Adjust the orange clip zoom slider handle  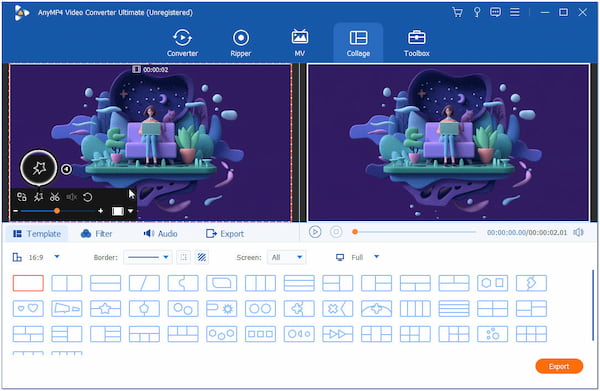(x=57, y=211)
